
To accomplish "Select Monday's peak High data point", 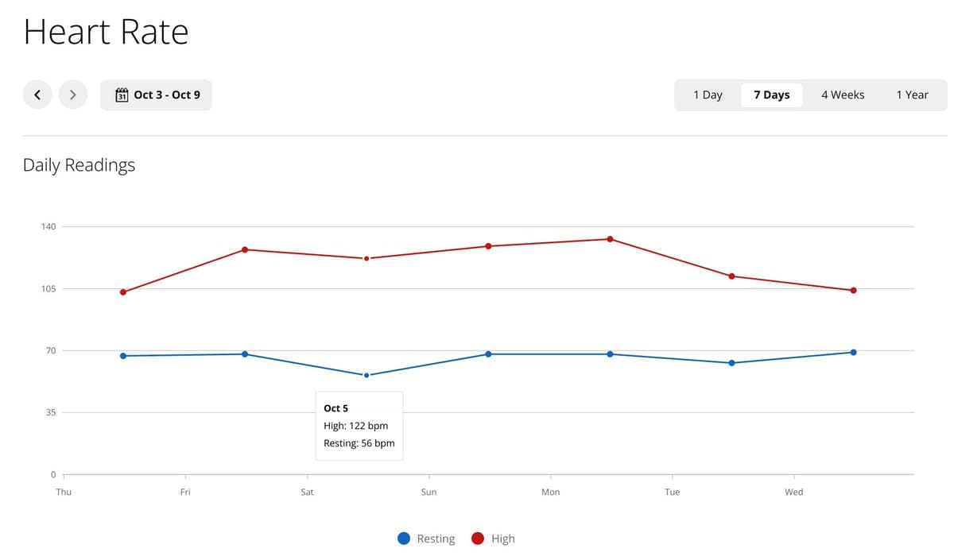I will (x=610, y=239).
